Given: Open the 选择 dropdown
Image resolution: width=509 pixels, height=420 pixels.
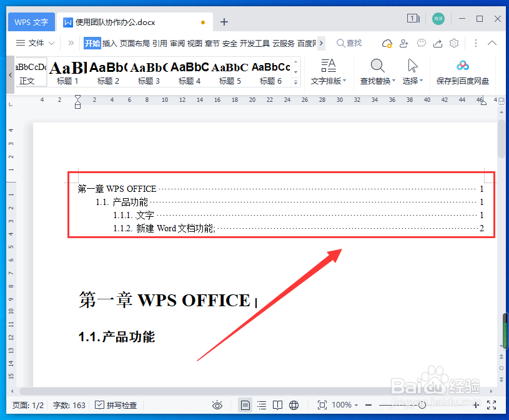Looking at the screenshot, I should click(413, 72).
